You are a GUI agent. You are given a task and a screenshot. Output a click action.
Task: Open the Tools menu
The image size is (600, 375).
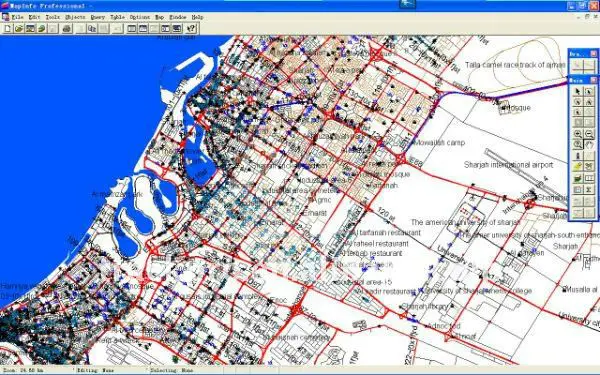(x=52, y=17)
